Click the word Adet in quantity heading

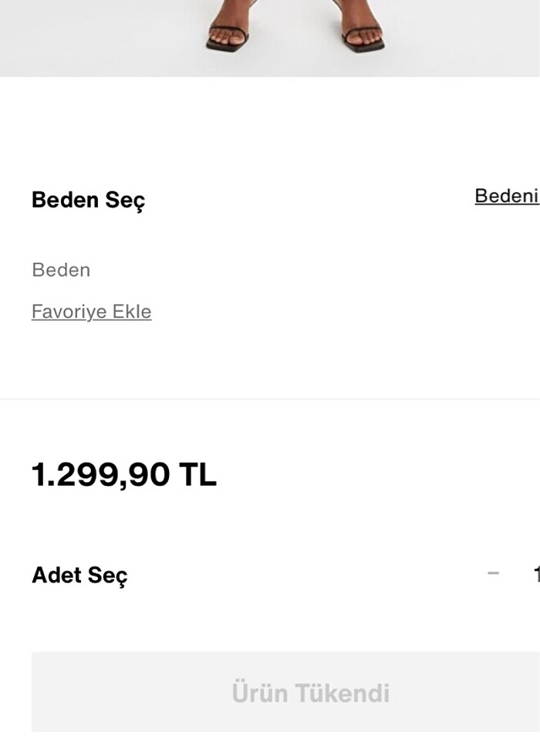pos(57,575)
